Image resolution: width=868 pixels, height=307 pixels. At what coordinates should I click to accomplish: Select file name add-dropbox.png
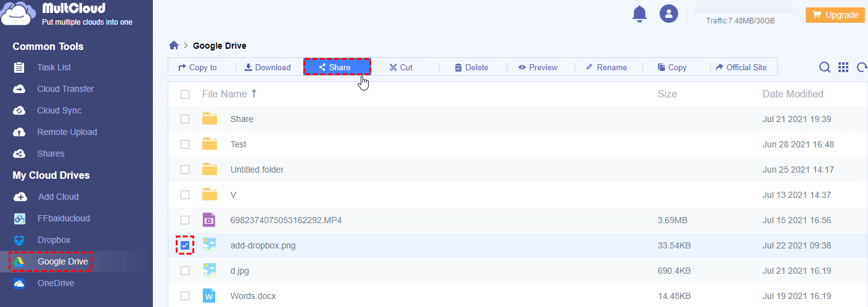[263, 245]
